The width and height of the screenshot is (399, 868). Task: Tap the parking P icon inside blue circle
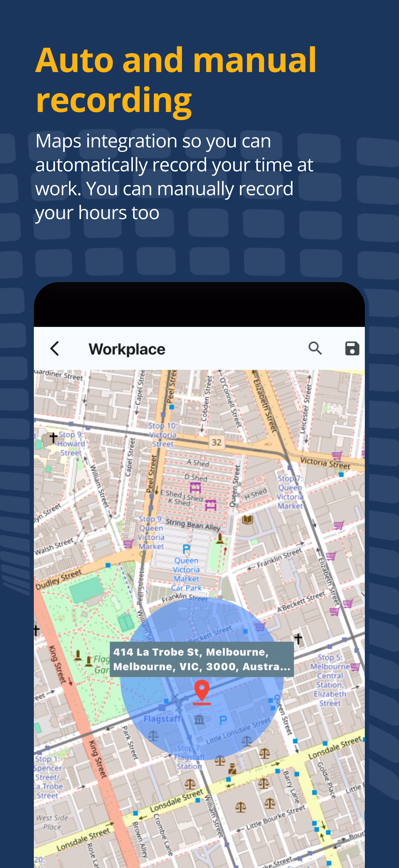click(x=223, y=720)
